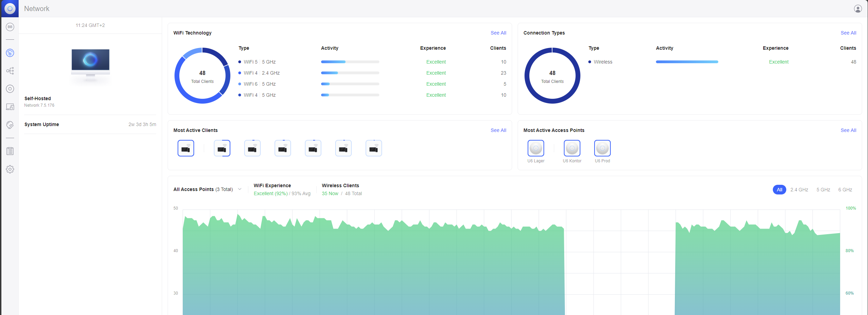
Task: Click the Wireless activity bar
Action: [x=687, y=62]
